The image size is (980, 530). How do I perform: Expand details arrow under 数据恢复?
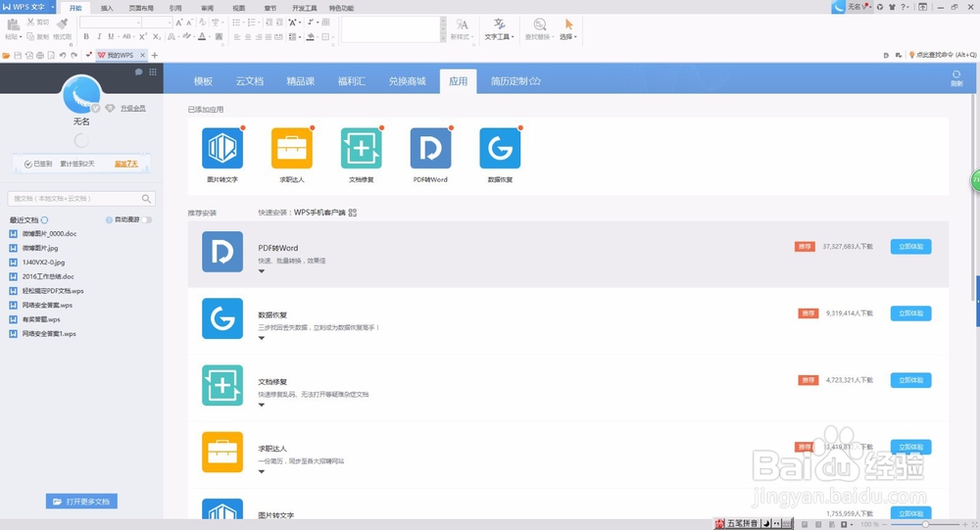262,338
